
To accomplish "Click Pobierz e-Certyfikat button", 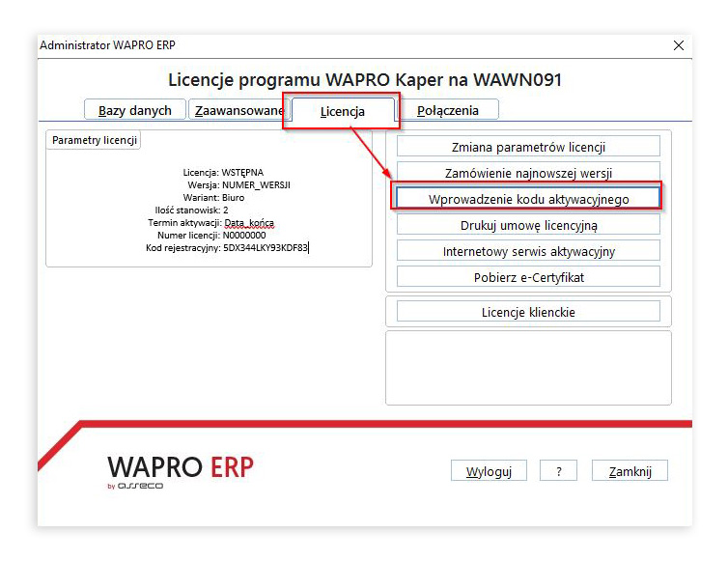I will [x=528, y=276].
